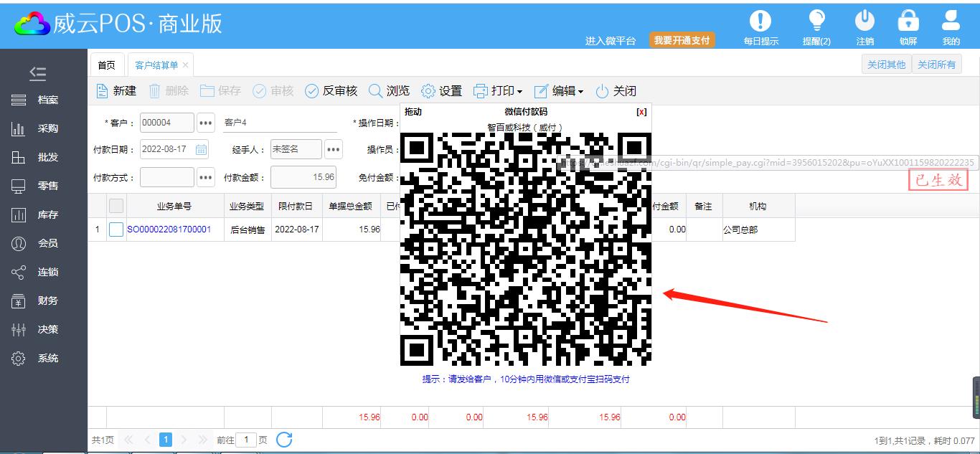This screenshot has width=980, height=454.
Task: Click the refresh icon in pagination bar
Action: click(284, 440)
